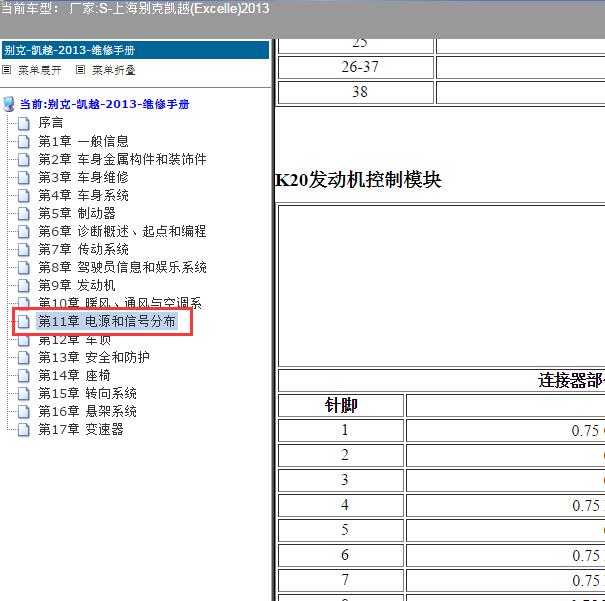Image resolution: width=605 pixels, height=601 pixels.
Task: Click the page icon for 第8章 驾驶员信息和娱乐系统
Action: coord(24,267)
